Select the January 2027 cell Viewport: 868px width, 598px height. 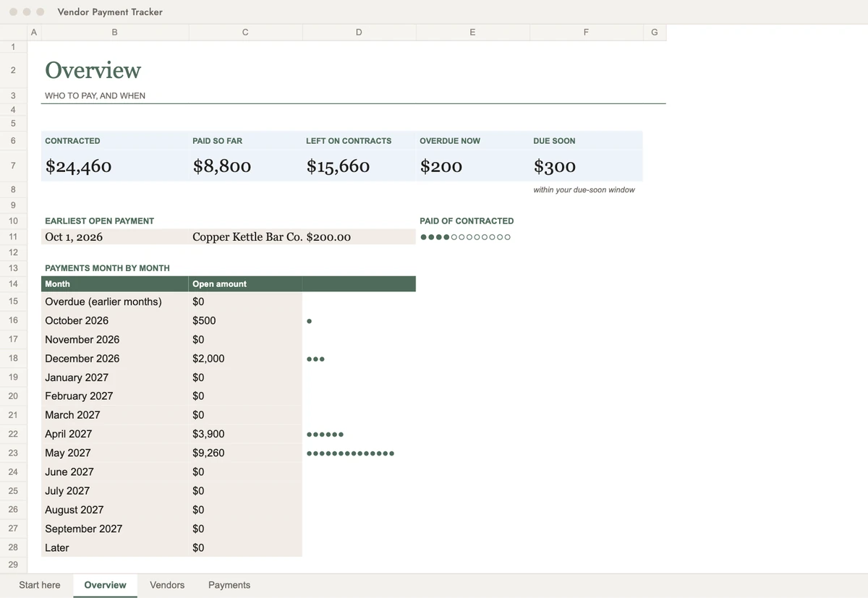(x=77, y=377)
